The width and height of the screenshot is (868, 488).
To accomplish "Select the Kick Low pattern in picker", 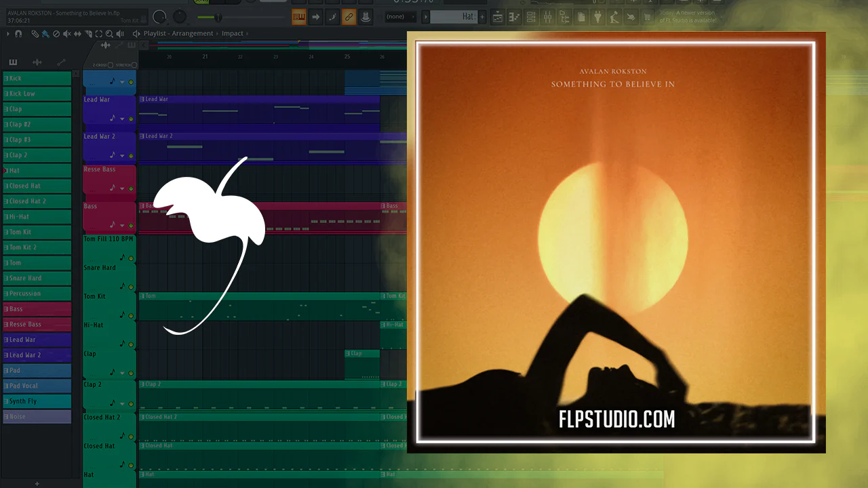I will [x=37, y=94].
